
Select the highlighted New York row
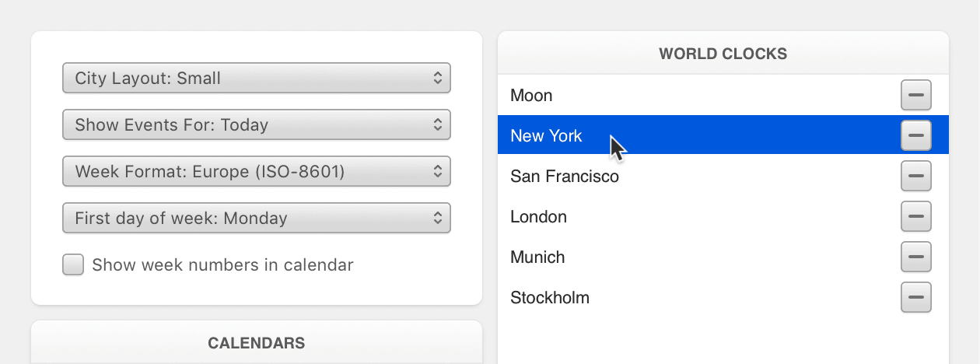[723, 135]
